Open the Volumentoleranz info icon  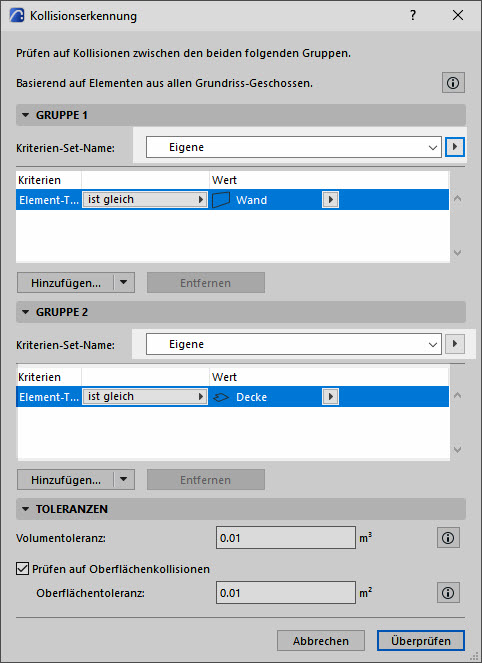click(x=448, y=538)
